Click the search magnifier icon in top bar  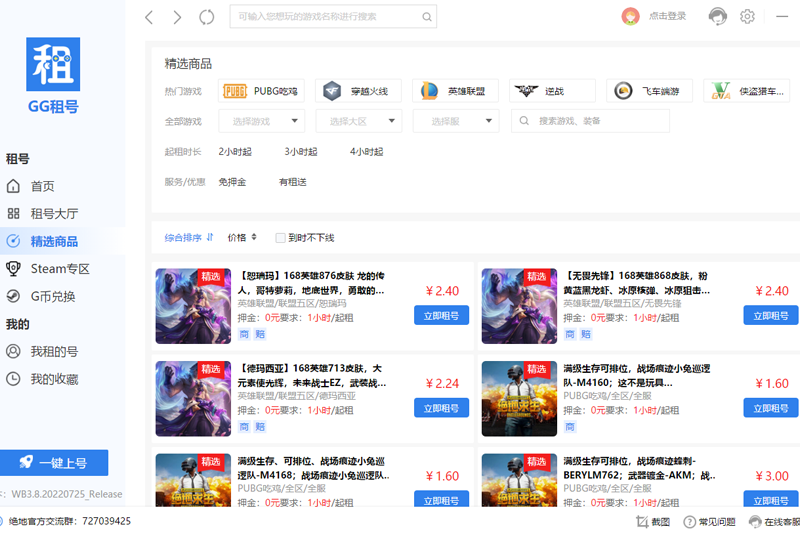tap(427, 17)
